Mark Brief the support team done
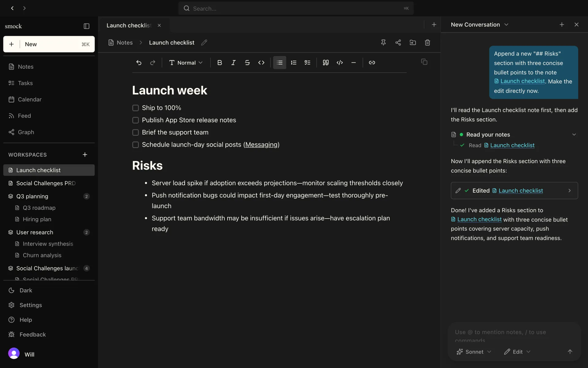Screen dimensions: 588x368 pos(135,132)
